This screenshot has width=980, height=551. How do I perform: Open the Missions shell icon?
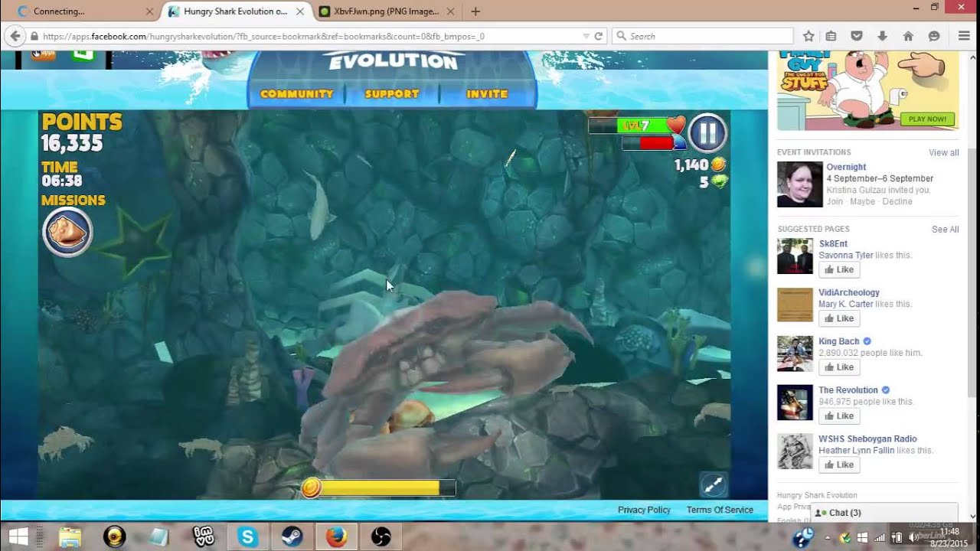(67, 233)
